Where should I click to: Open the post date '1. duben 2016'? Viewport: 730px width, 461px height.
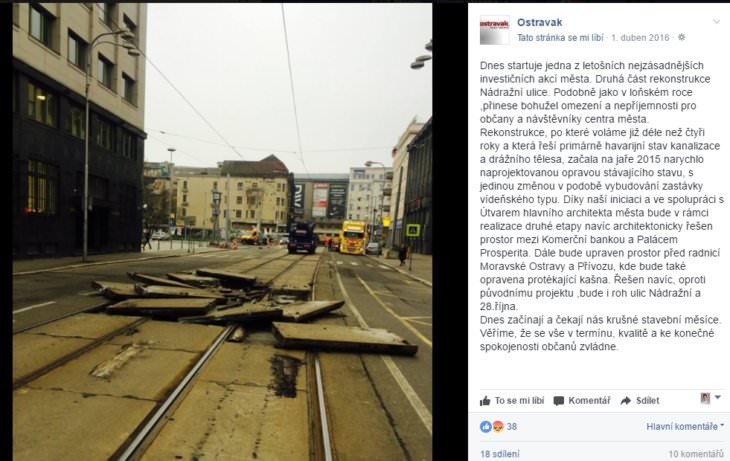coord(640,38)
